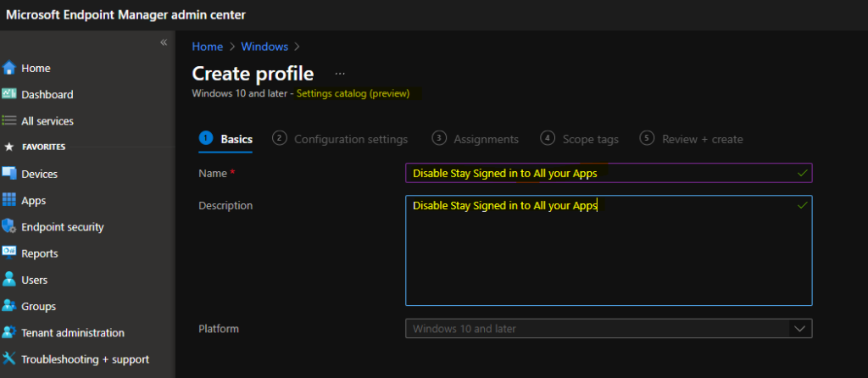
Task: Click the Microsoft Endpoint Manager admin center title
Action: point(125,15)
